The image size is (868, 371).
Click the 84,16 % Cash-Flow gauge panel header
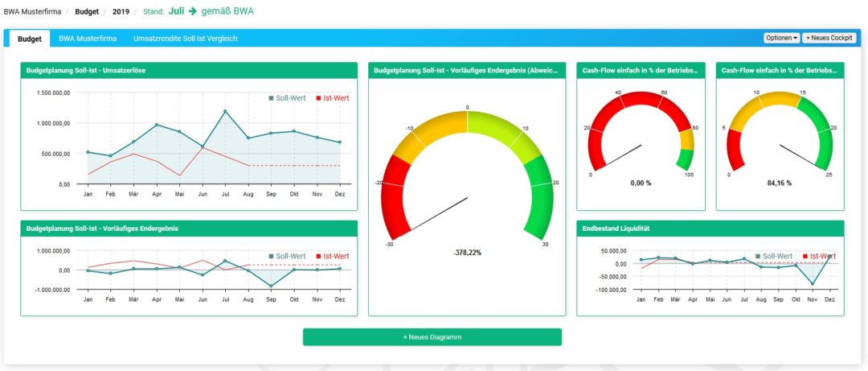click(x=780, y=71)
